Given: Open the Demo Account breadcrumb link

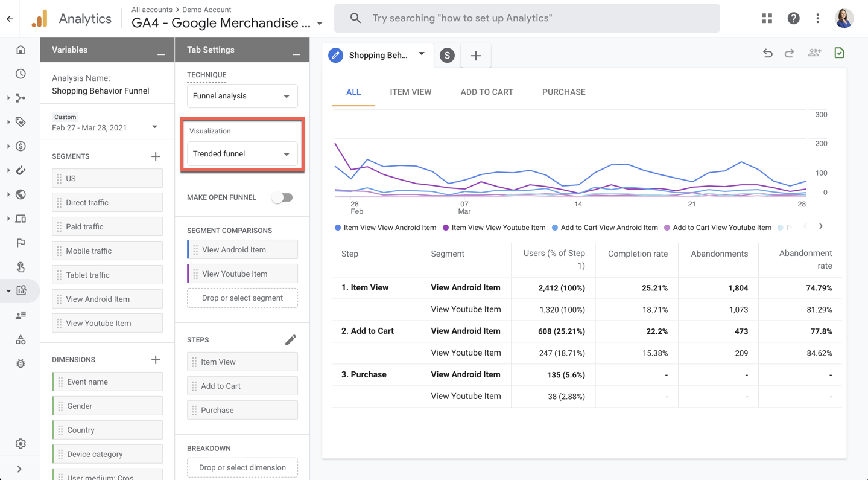Looking at the screenshot, I should coord(206,10).
